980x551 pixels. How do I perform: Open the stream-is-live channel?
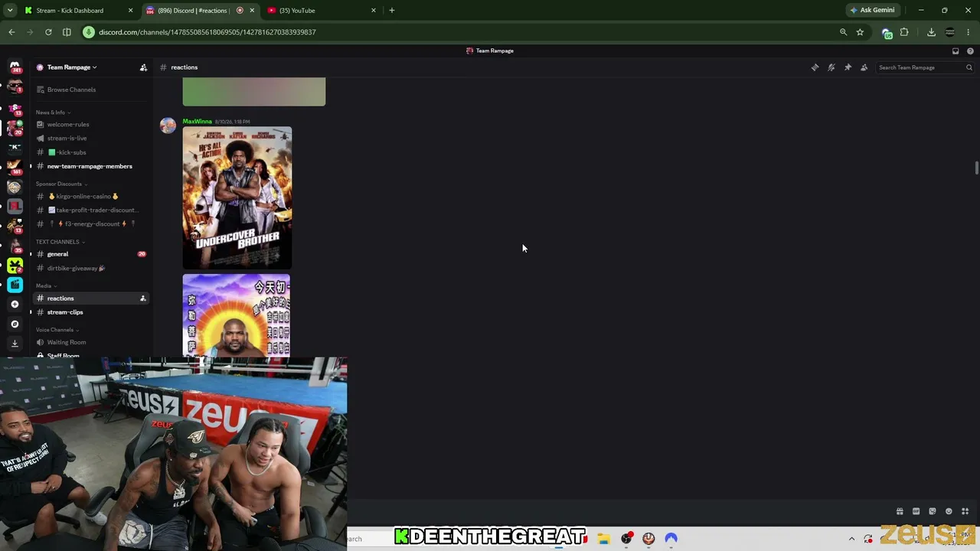pos(90,139)
